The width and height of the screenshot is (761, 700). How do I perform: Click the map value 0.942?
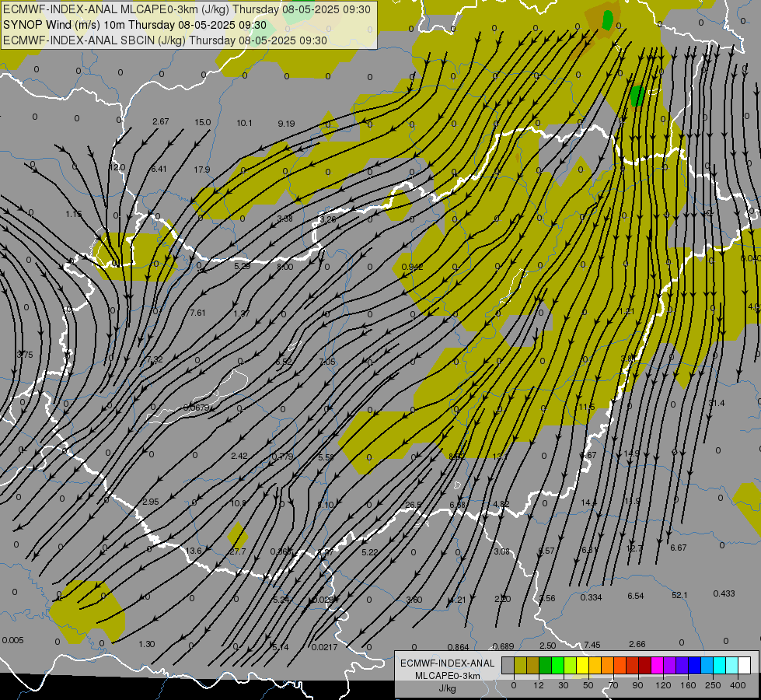point(413,268)
